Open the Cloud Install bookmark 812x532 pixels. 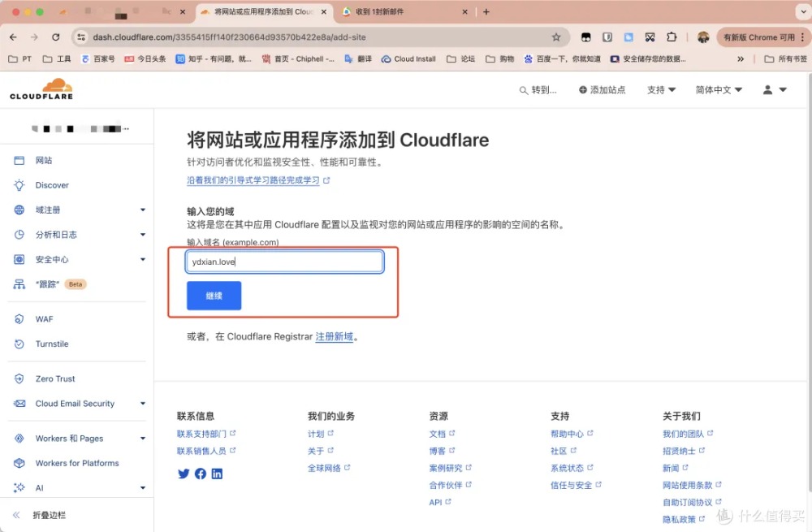pyautogui.click(x=408, y=59)
